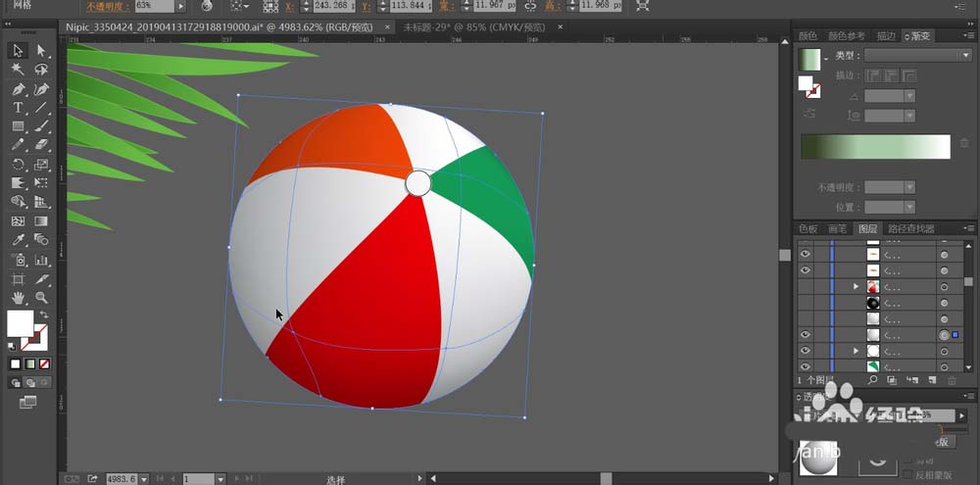Select the Pen tool
The image size is (980, 485).
(18, 89)
